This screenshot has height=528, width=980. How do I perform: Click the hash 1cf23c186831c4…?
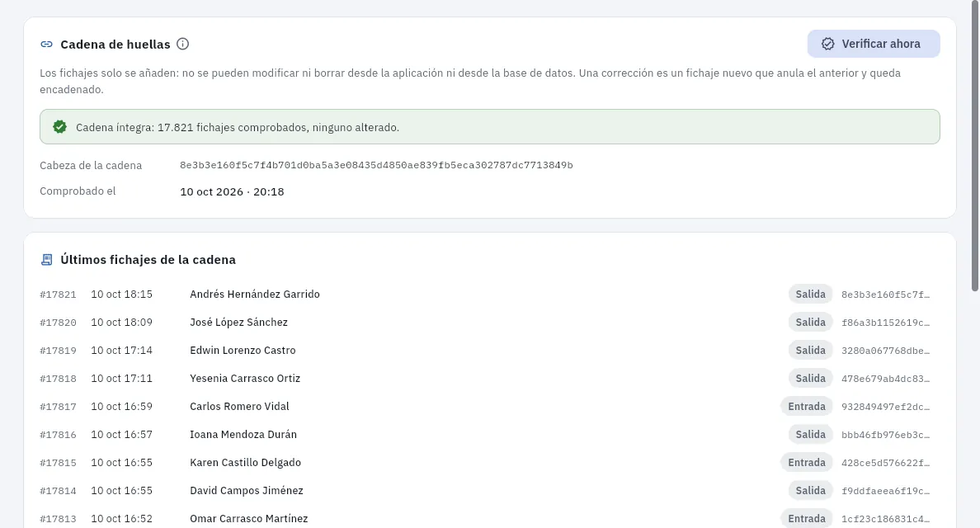pyautogui.click(x=886, y=519)
